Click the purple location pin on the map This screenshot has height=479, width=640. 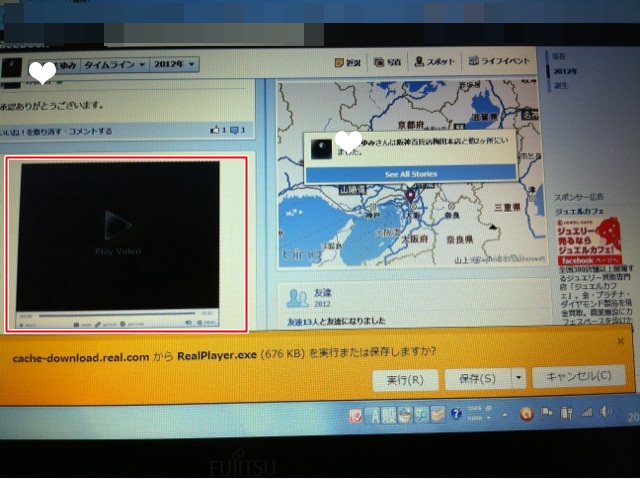pos(411,196)
